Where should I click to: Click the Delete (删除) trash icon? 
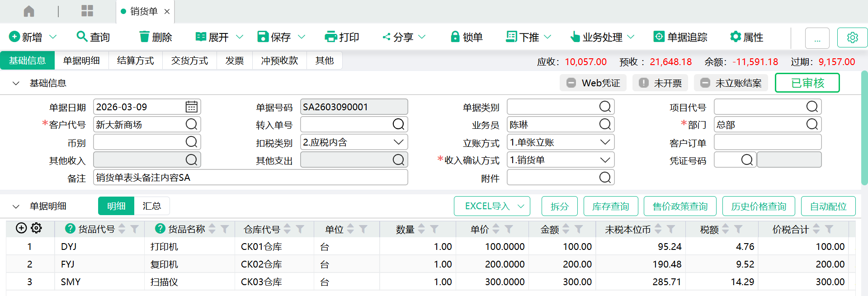144,37
